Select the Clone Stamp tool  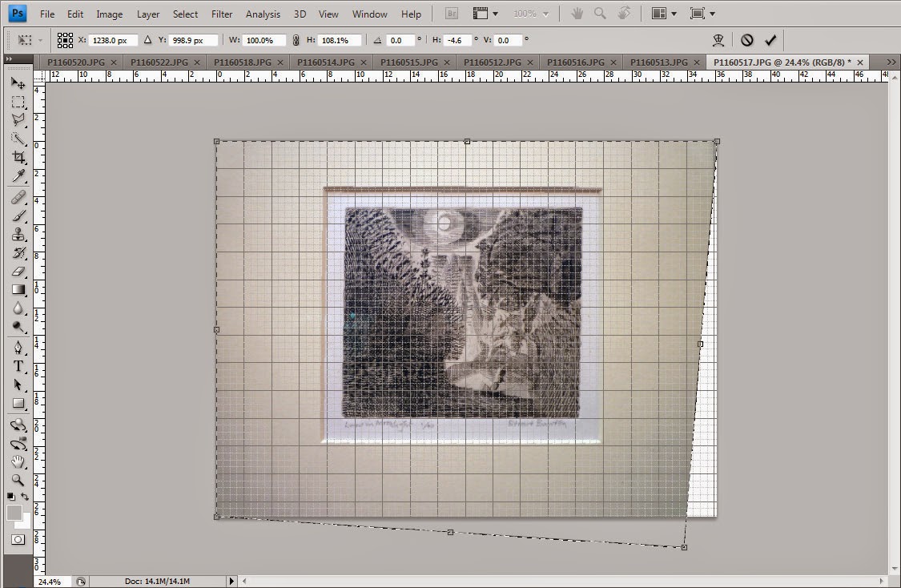coord(18,234)
